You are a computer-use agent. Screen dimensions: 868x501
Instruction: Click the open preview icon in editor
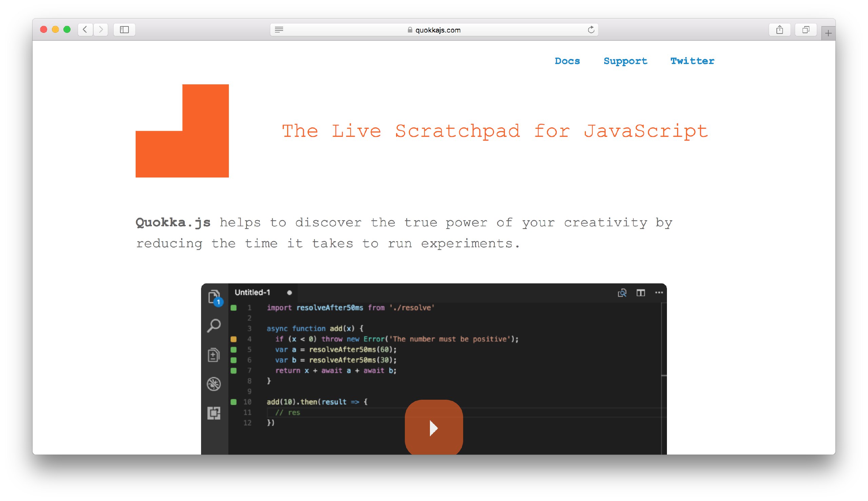click(622, 293)
